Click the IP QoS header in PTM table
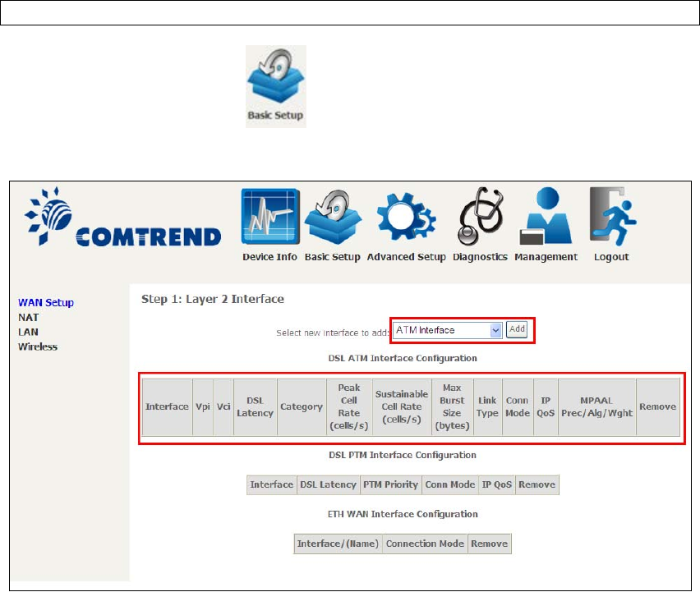The height and width of the screenshot is (592, 700). tap(496, 484)
